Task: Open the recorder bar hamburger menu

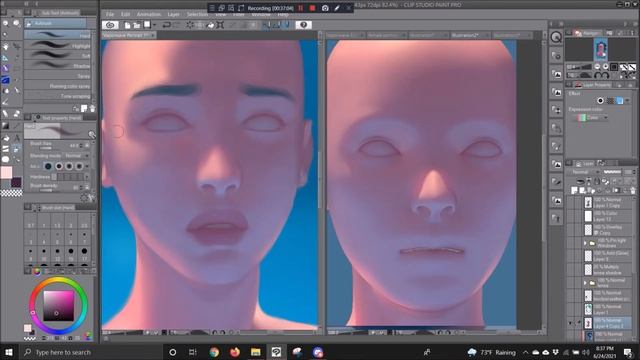Action: [x=212, y=8]
